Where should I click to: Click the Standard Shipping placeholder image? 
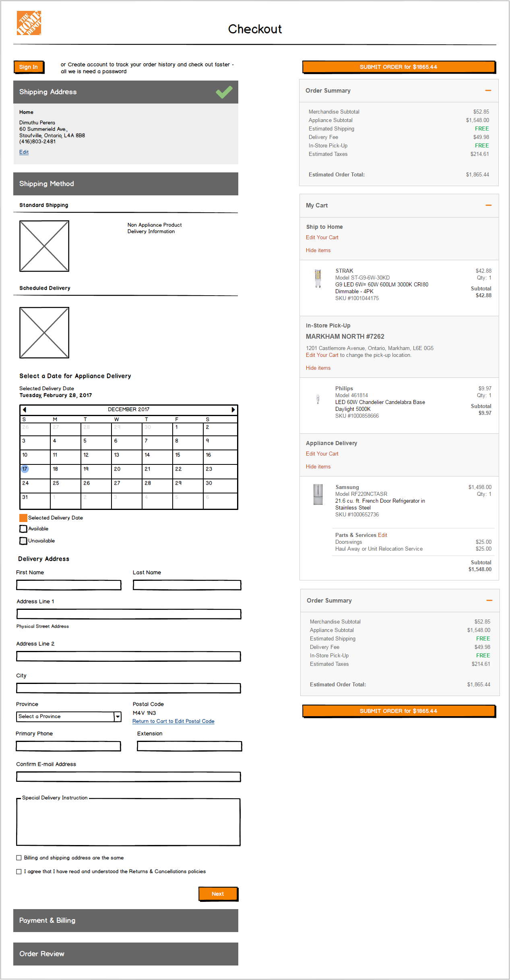pyautogui.click(x=44, y=246)
